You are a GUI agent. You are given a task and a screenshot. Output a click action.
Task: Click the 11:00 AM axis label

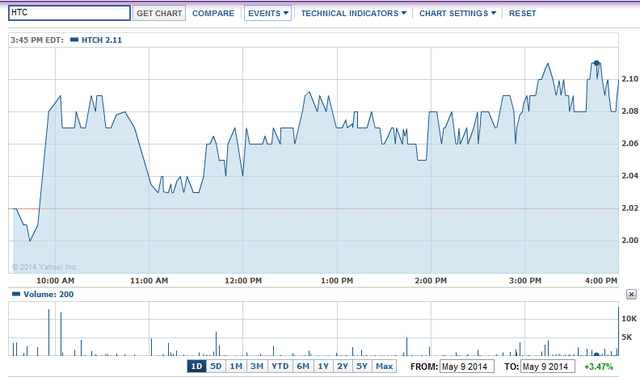(x=149, y=280)
